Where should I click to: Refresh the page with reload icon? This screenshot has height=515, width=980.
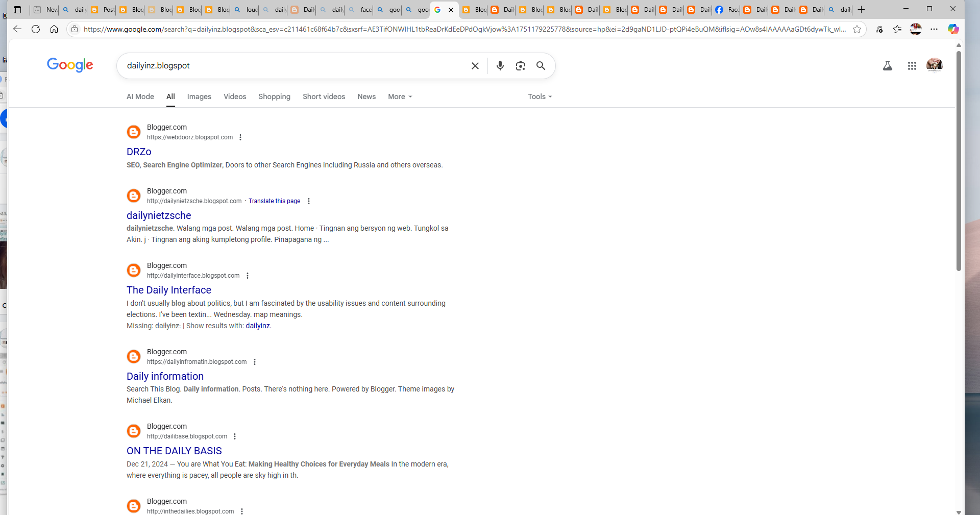(x=36, y=29)
